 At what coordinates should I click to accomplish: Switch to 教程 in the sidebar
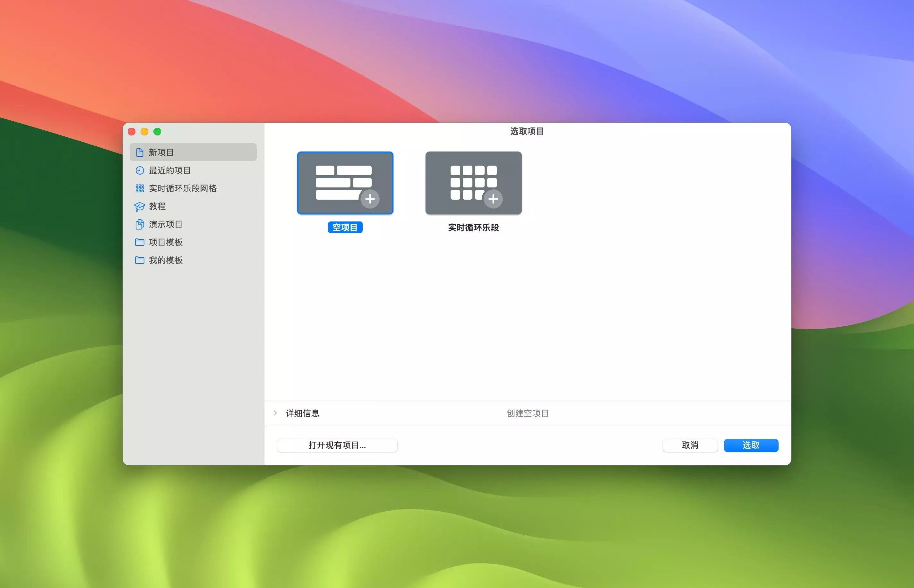click(x=157, y=206)
